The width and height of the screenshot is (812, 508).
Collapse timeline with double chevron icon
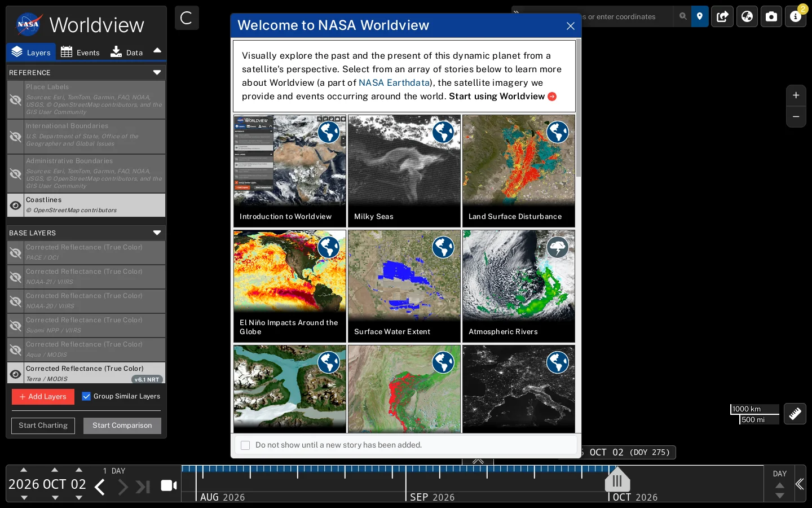(800, 484)
